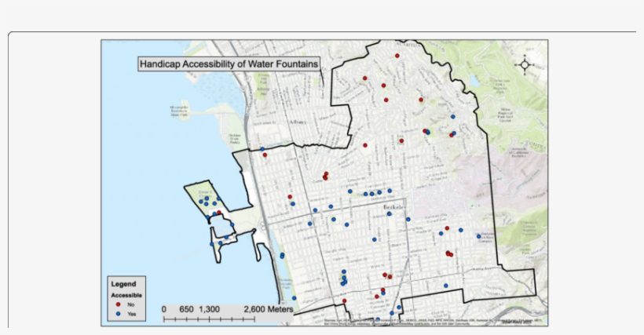Click the 'Albany' city label on map
The height and width of the screenshot is (335, 644).
(298, 122)
